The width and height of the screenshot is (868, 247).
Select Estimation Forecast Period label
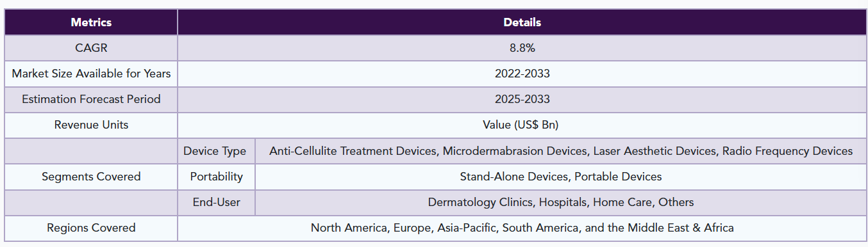[91, 99]
